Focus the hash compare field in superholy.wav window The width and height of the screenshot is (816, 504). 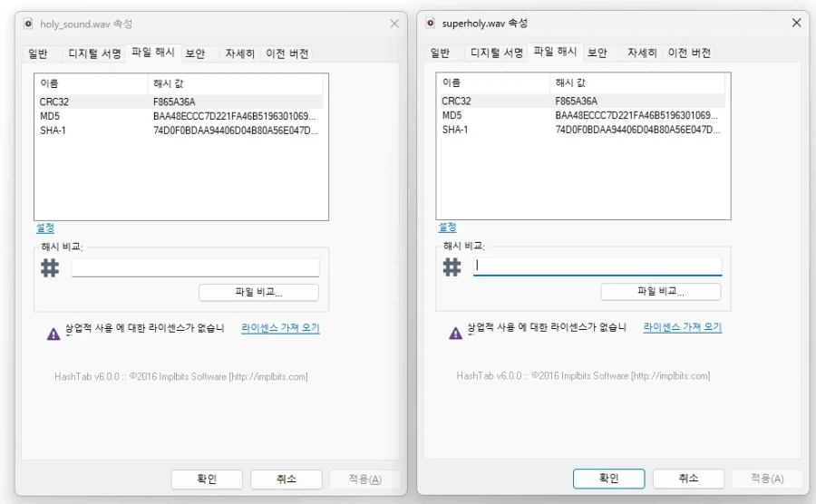click(597, 267)
